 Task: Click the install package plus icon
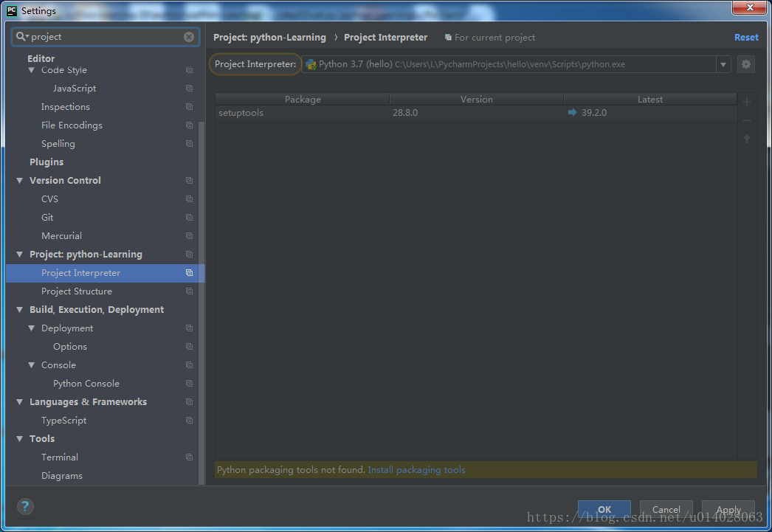[747, 102]
